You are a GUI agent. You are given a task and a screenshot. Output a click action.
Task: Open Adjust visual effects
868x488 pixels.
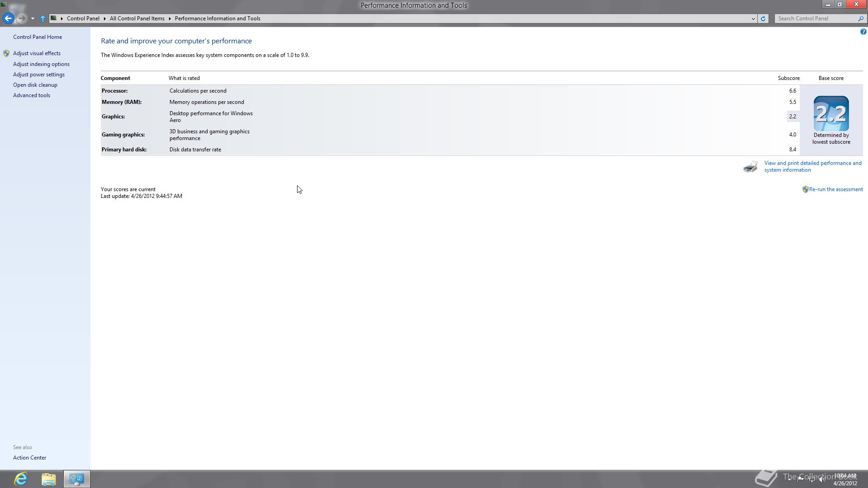[x=37, y=53]
